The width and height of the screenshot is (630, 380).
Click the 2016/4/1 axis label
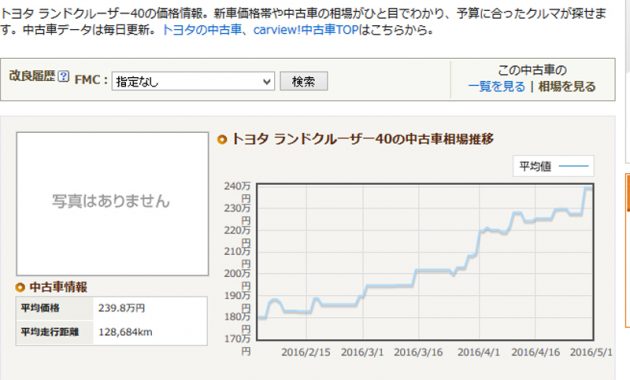[479, 352]
